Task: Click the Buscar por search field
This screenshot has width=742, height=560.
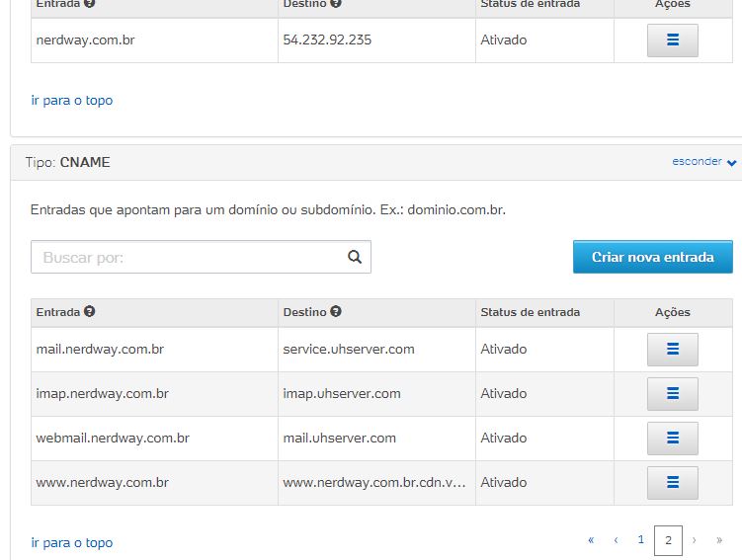Action: point(201,257)
